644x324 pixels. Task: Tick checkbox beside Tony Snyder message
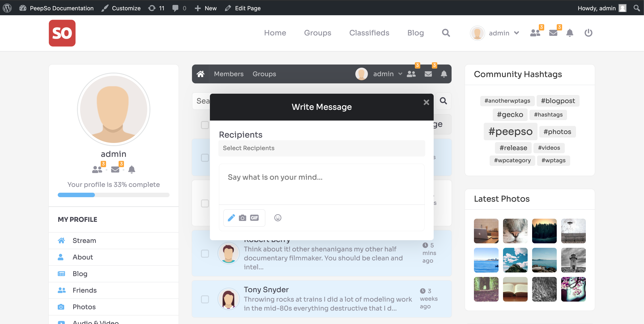coord(205,299)
